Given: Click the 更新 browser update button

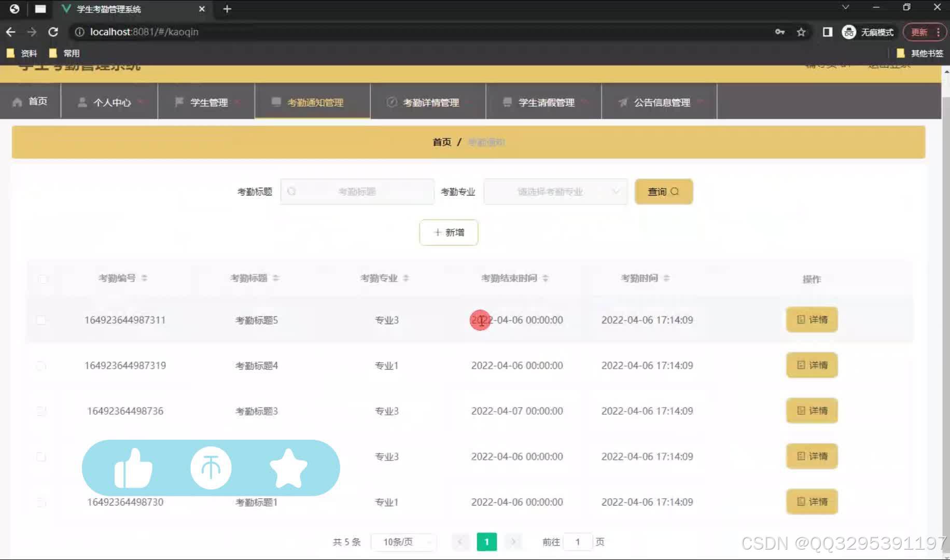Looking at the screenshot, I should (x=925, y=32).
